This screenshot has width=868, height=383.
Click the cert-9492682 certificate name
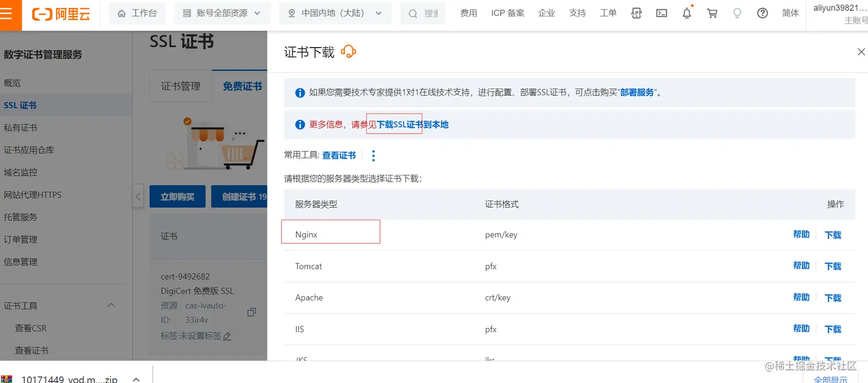(185, 276)
